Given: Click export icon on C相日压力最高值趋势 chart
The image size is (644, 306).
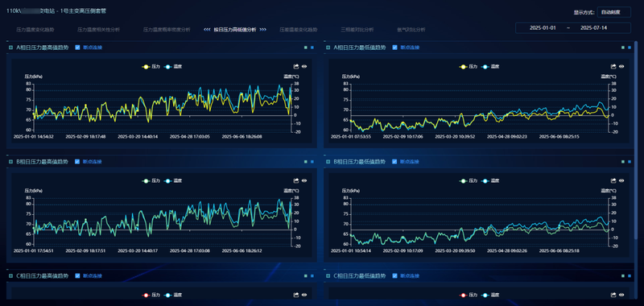Looking at the screenshot, I should (296, 295).
